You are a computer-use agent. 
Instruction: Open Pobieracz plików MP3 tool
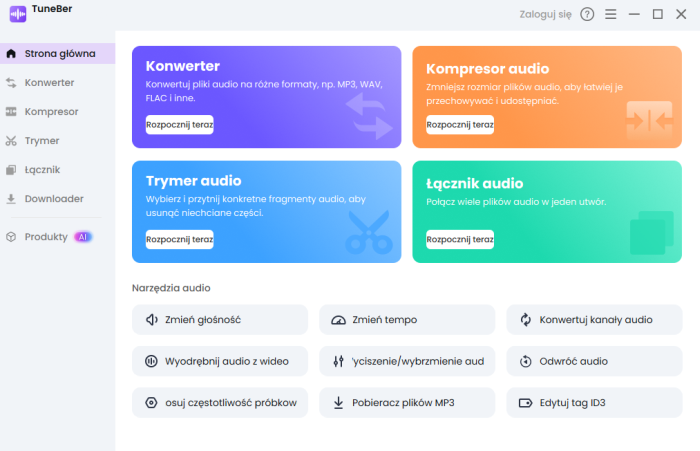click(407, 403)
